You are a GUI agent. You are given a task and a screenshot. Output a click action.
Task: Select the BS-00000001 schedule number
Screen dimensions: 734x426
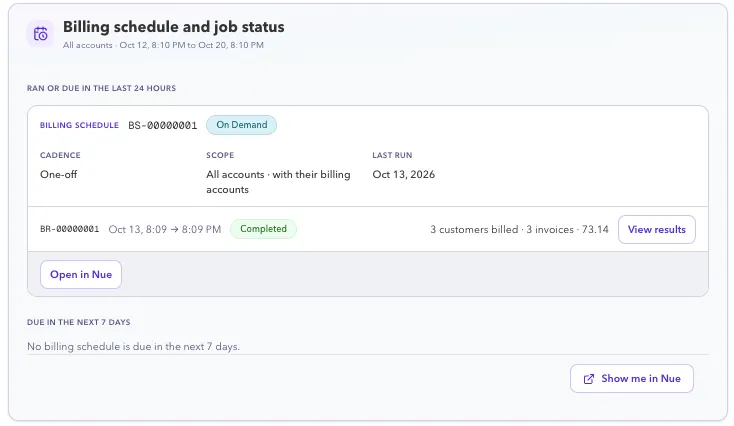163,125
